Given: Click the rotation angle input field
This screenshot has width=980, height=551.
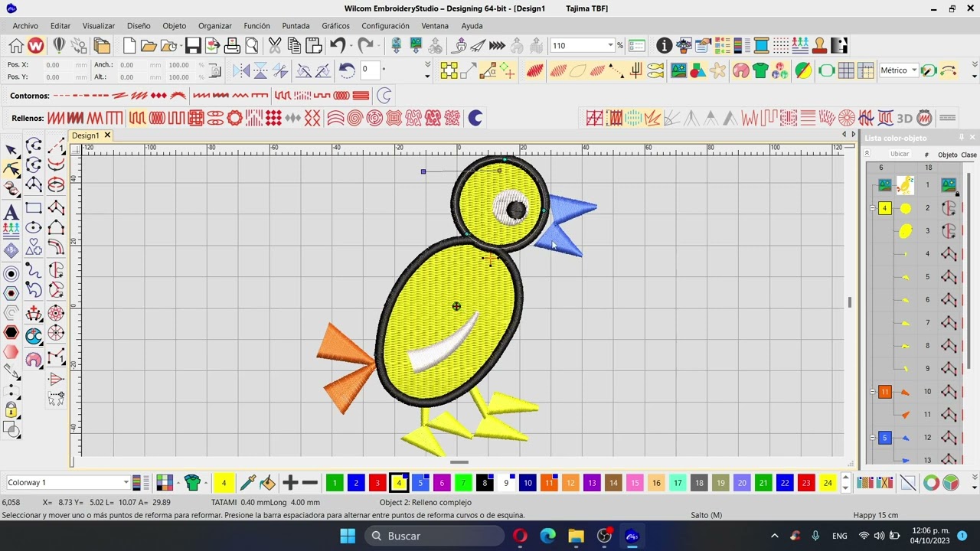Looking at the screenshot, I should point(370,70).
